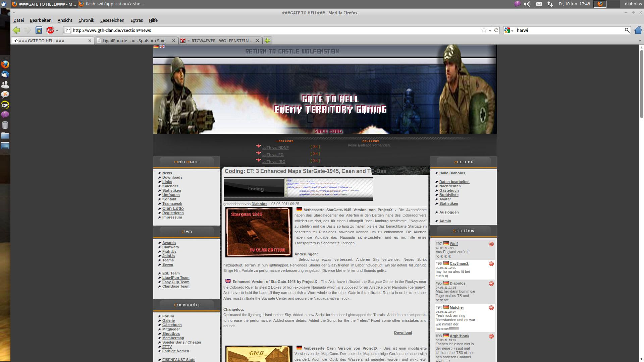The width and height of the screenshot is (644, 362).
Task: Switch site language to German flag
Action: tap(156, 47)
